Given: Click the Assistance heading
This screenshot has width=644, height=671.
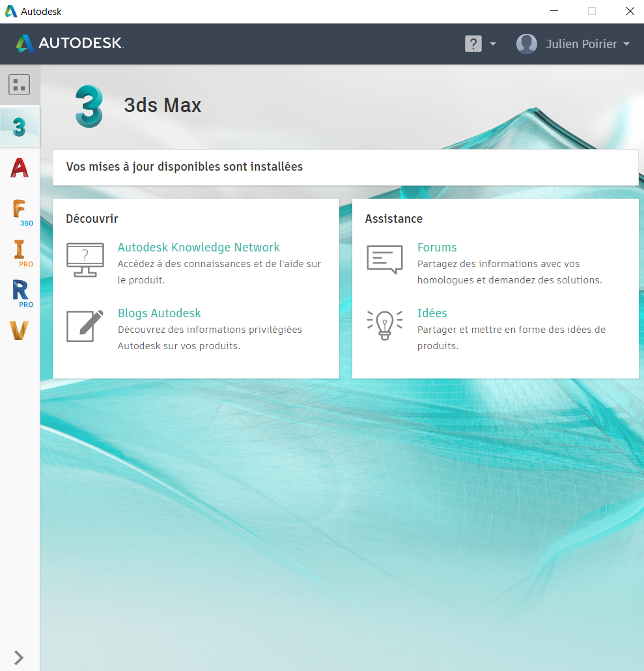Looking at the screenshot, I should pos(393,219).
